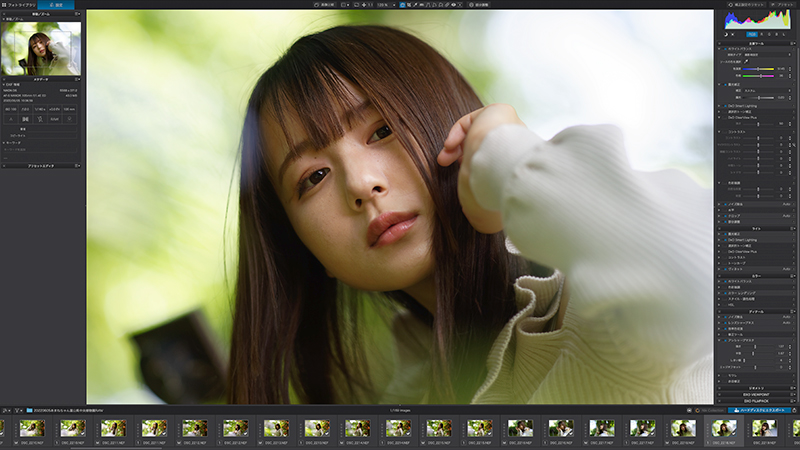Open the ディテール palette menu icon
Viewport: 800px width, 450px height.
(x=792, y=312)
